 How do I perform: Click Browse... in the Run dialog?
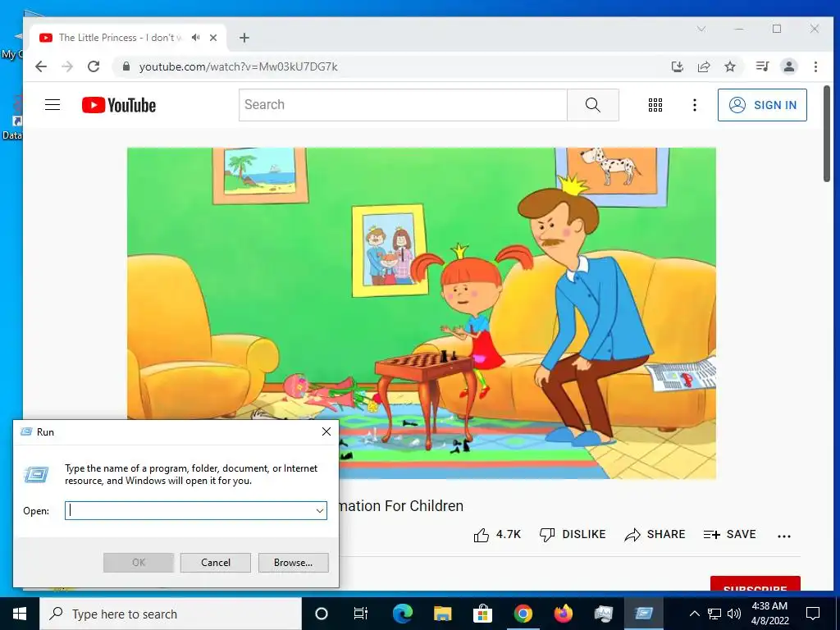click(x=293, y=563)
